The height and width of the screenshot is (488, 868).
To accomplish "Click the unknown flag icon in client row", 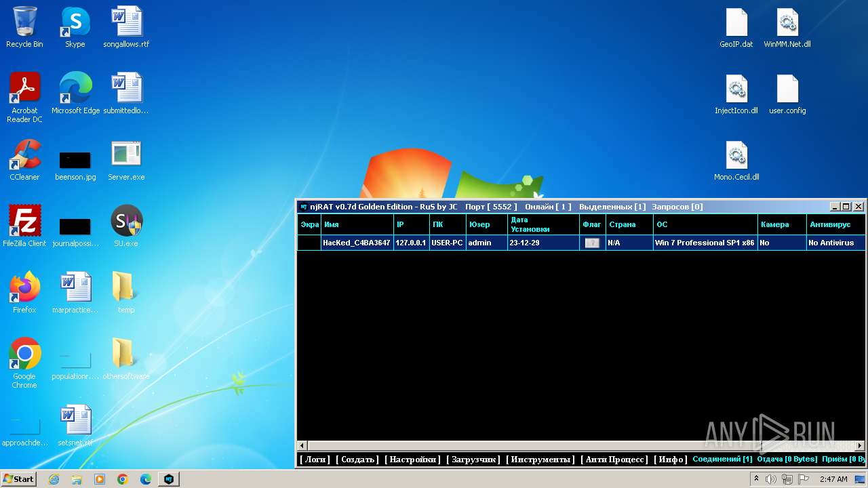I will point(592,243).
